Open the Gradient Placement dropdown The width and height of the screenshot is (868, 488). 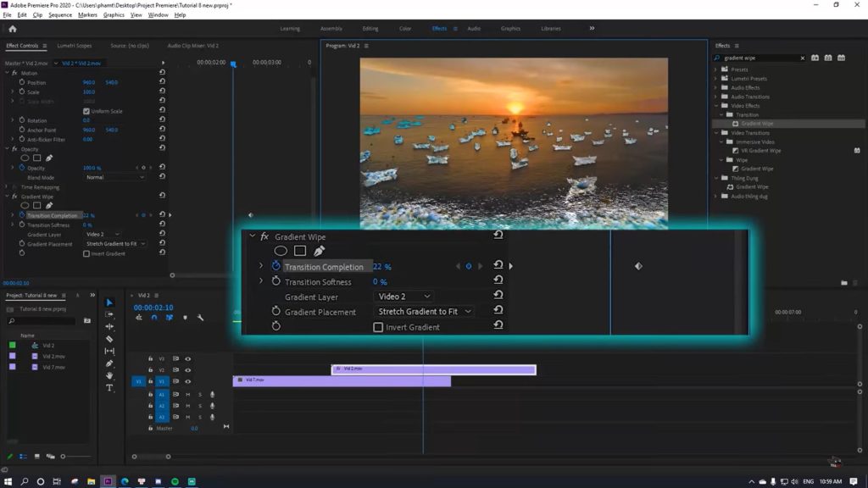(424, 311)
